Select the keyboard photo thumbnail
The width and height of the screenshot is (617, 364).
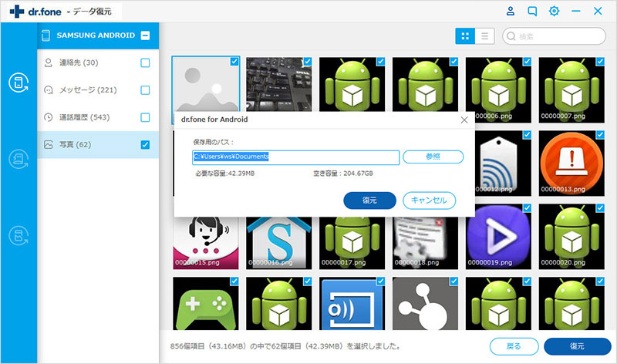pos(279,84)
